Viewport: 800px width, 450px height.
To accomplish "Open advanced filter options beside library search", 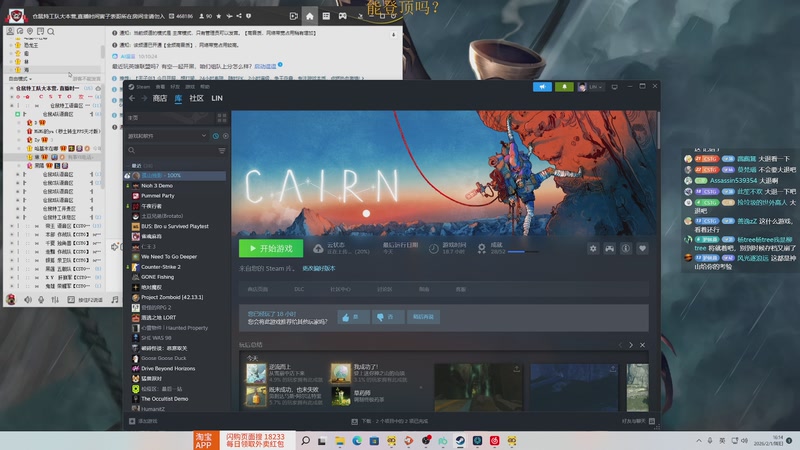I will pyautogui.click(x=222, y=151).
